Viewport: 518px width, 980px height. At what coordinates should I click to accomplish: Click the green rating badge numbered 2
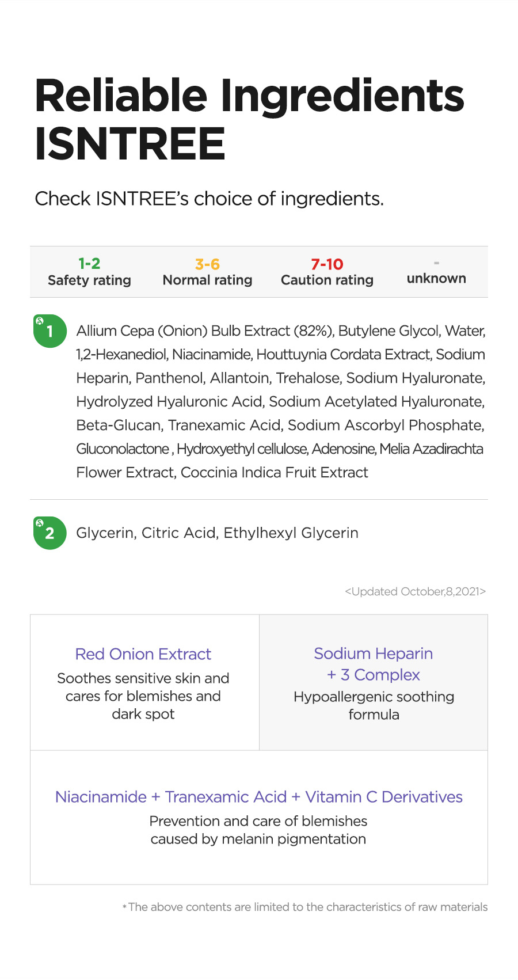(50, 533)
